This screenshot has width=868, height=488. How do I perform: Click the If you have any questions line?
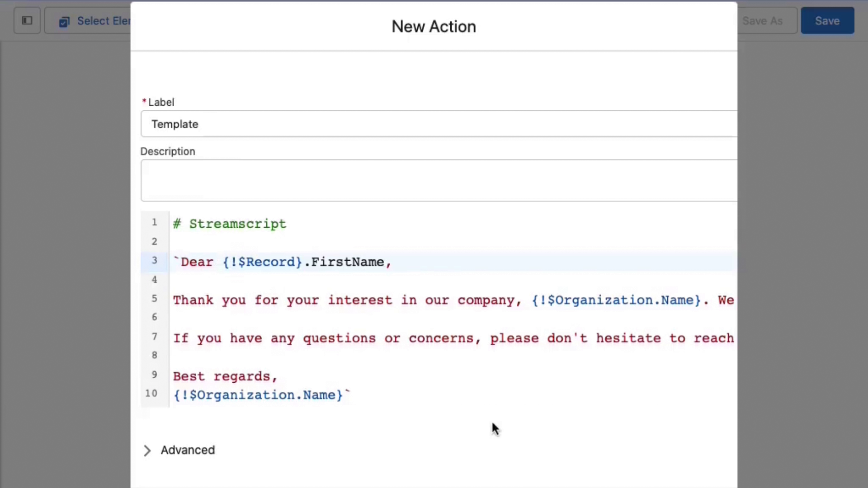click(x=453, y=338)
